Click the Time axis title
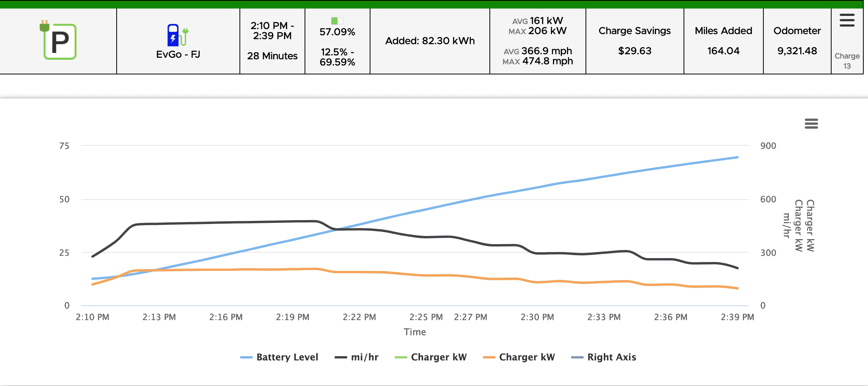Screen dimensions: 868x386 pos(415,332)
